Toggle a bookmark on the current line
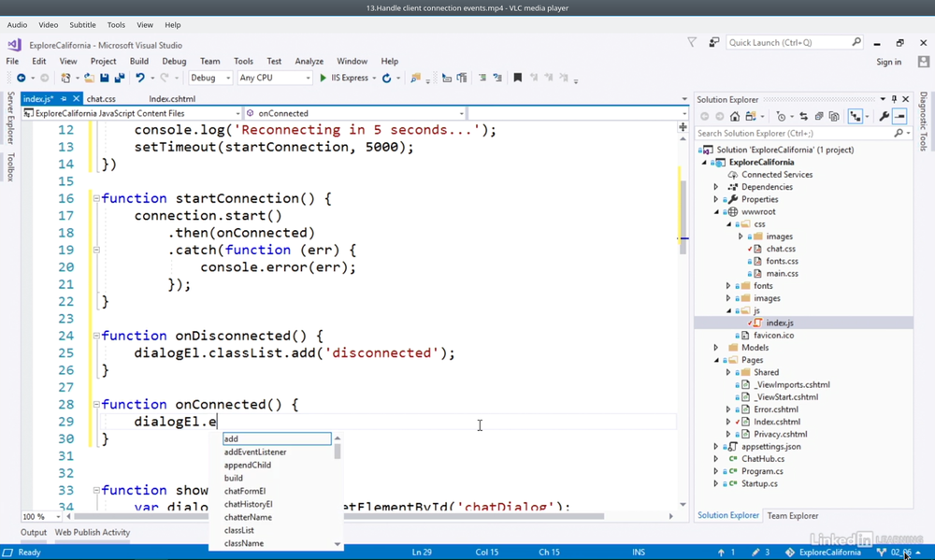This screenshot has height=560, width=935. tap(518, 79)
